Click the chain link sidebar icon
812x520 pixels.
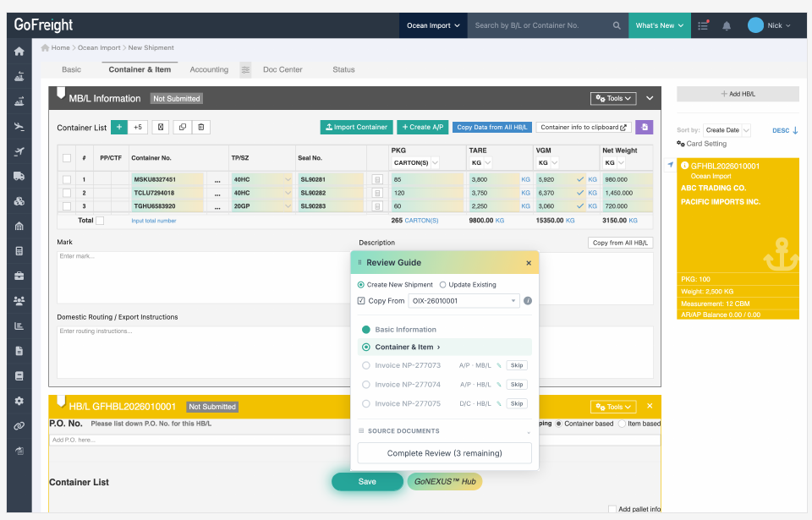pyautogui.click(x=19, y=426)
